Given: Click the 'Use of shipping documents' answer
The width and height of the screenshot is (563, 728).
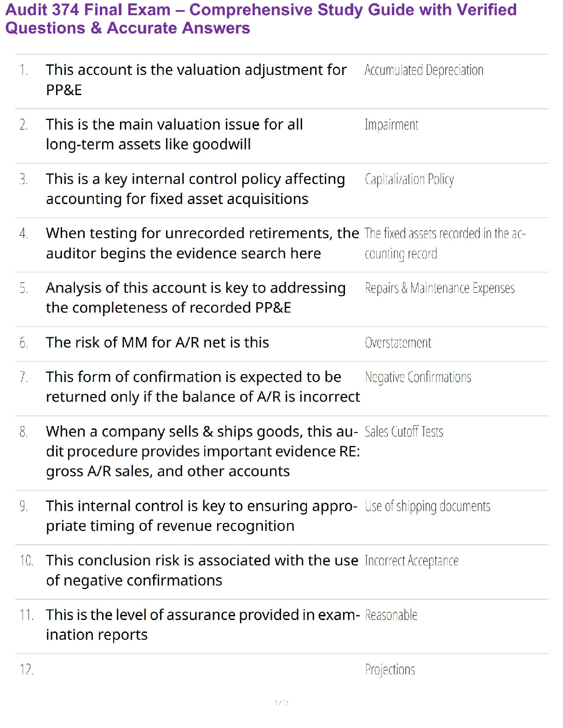Looking at the screenshot, I should click(427, 506).
